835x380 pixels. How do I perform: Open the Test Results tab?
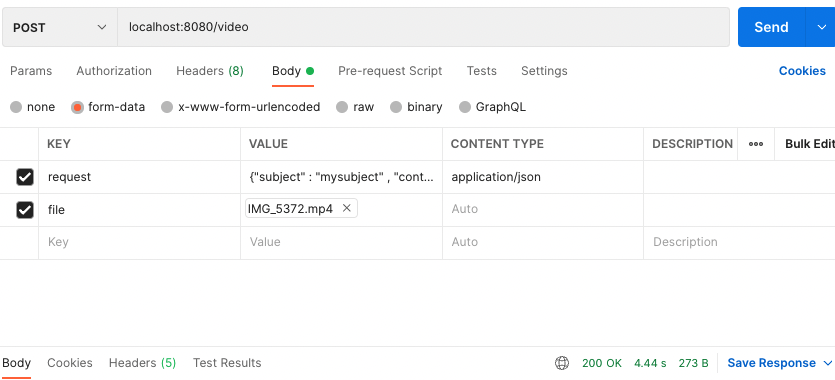pos(227,363)
